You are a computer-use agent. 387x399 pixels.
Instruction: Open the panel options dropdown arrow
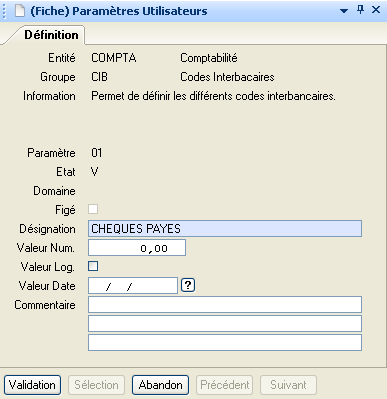[344, 11]
